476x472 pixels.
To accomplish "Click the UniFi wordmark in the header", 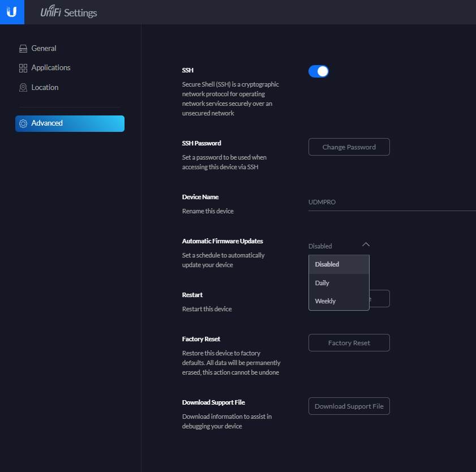I will pos(50,12).
